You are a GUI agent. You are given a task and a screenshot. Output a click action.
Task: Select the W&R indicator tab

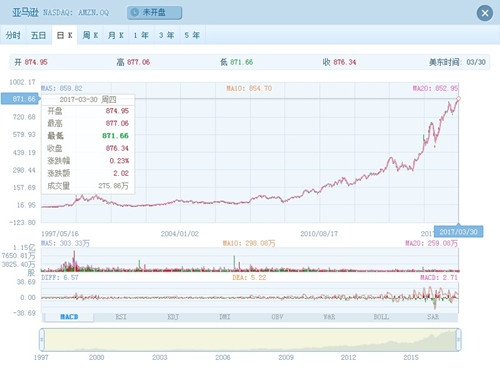[x=329, y=317]
